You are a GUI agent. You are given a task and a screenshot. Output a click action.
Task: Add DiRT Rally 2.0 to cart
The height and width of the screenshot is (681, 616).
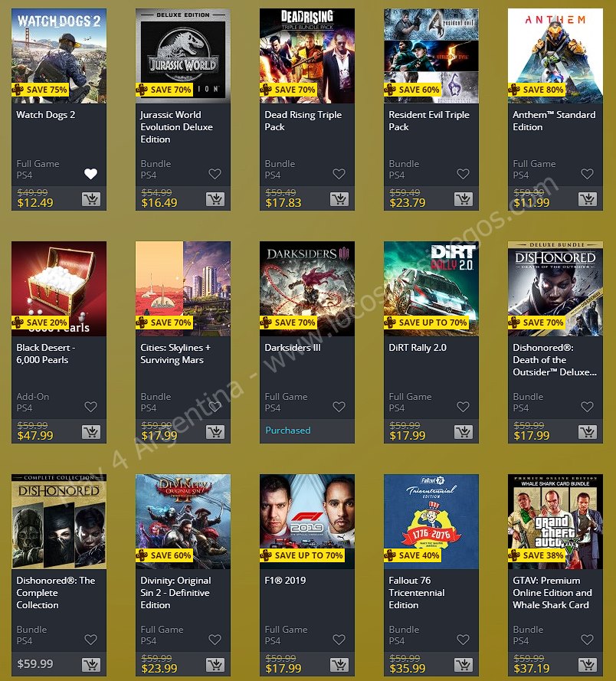point(464,432)
